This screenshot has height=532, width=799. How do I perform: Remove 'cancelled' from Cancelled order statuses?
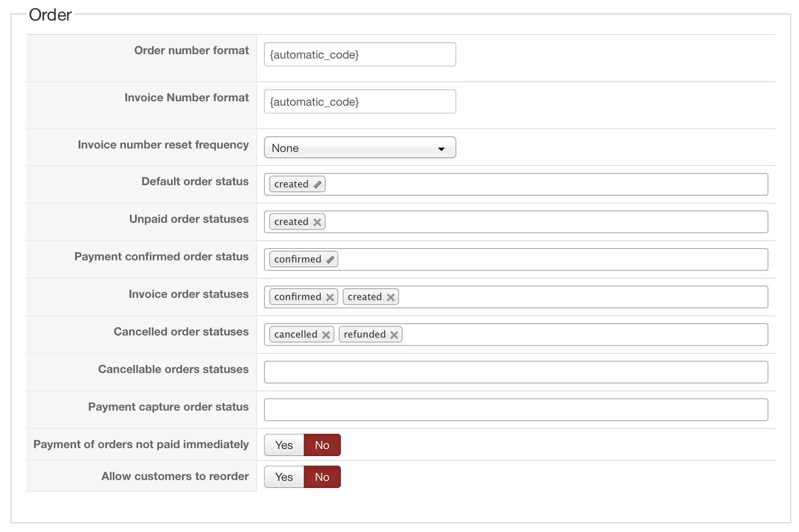326,335
